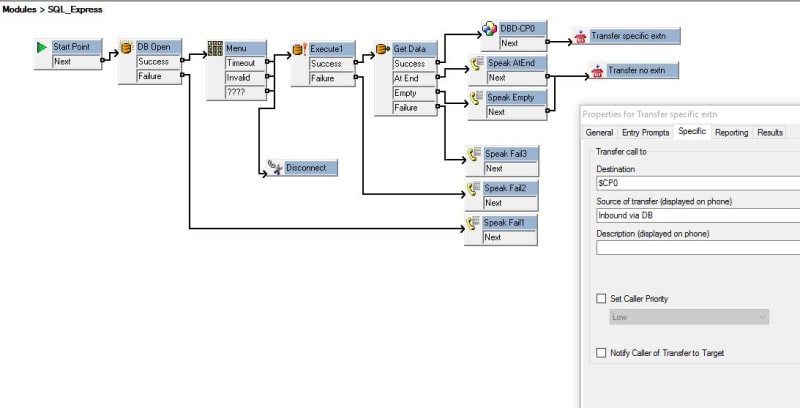The height and width of the screenshot is (408, 800).
Task: Select the Transfer no extn node label
Action: [642, 70]
